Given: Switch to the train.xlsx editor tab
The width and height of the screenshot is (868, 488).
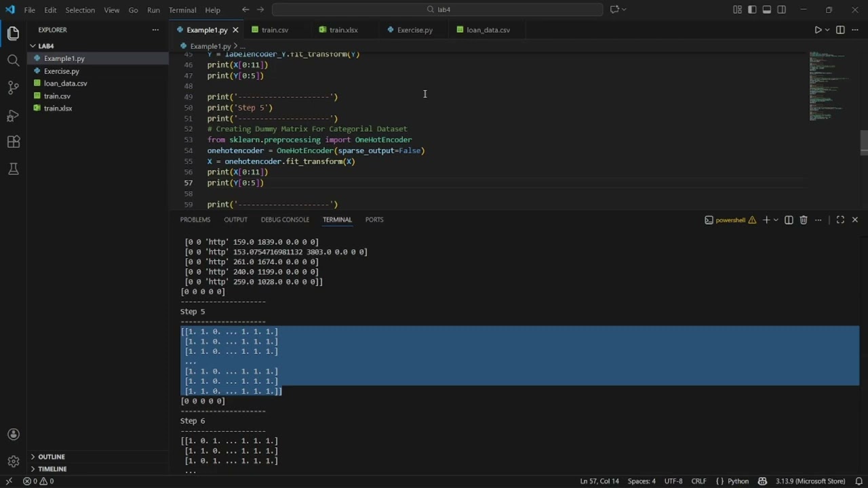Looking at the screenshot, I should coord(343,30).
